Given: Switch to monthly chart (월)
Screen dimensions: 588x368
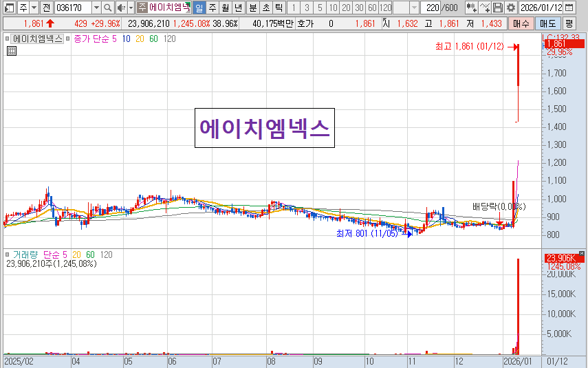Looking at the screenshot, I should (x=225, y=8).
